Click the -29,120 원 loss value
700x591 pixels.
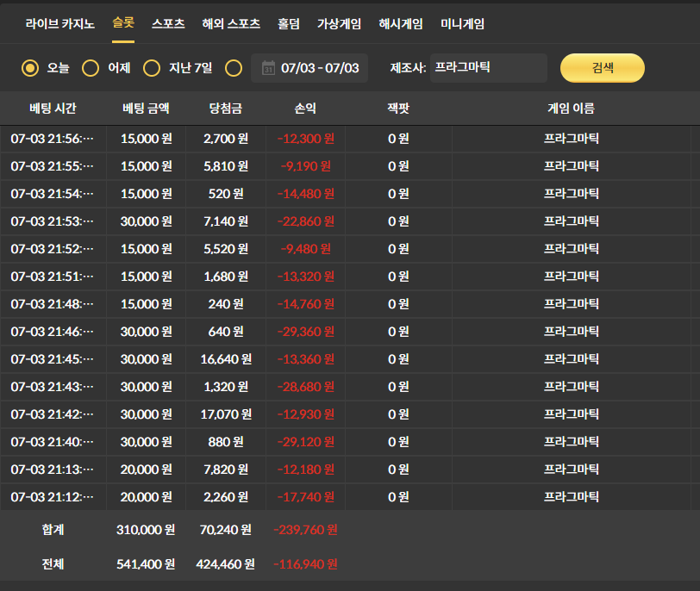pos(306,443)
